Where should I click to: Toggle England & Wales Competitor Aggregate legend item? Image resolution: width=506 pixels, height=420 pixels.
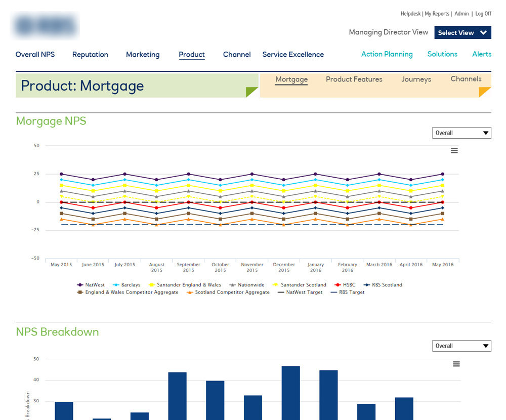[128, 292]
